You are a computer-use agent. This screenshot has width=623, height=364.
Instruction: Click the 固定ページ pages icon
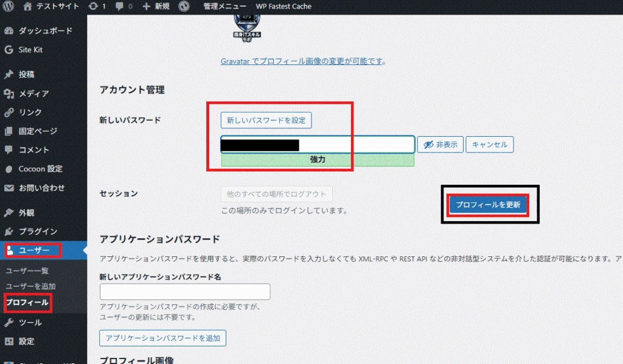(9, 131)
